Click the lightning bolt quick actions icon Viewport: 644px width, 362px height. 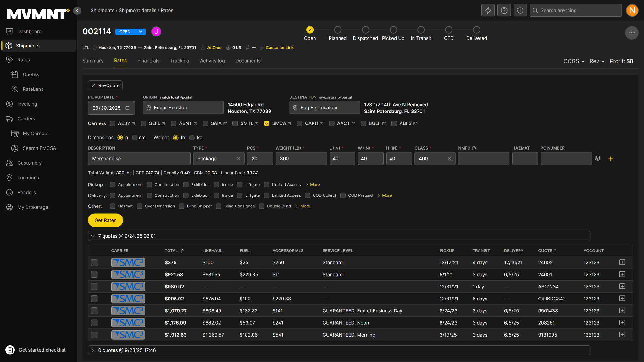488,10
